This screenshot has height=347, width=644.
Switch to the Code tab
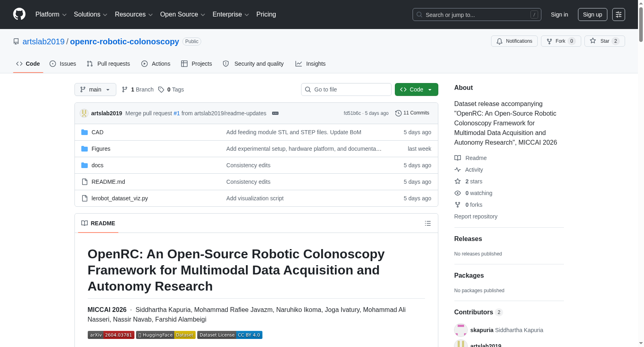pyautogui.click(x=28, y=64)
